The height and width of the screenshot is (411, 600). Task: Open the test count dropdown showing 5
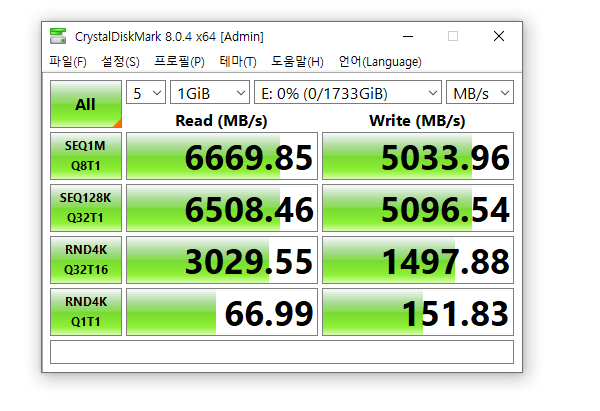[x=146, y=92]
